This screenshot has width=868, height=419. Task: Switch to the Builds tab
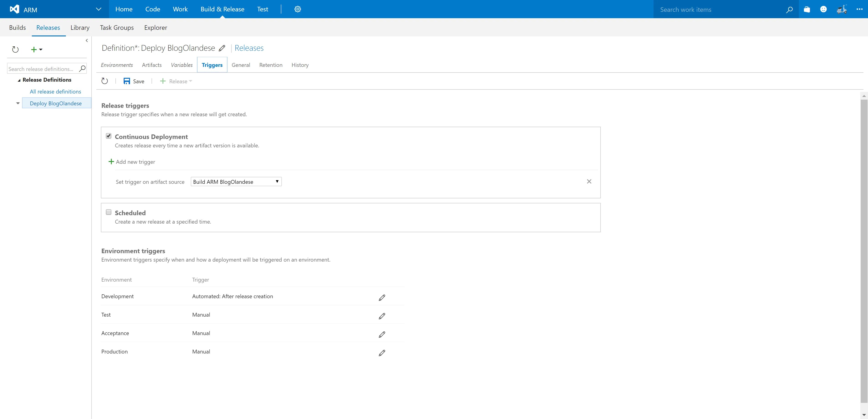pyautogui.click(x=17, y=28)
